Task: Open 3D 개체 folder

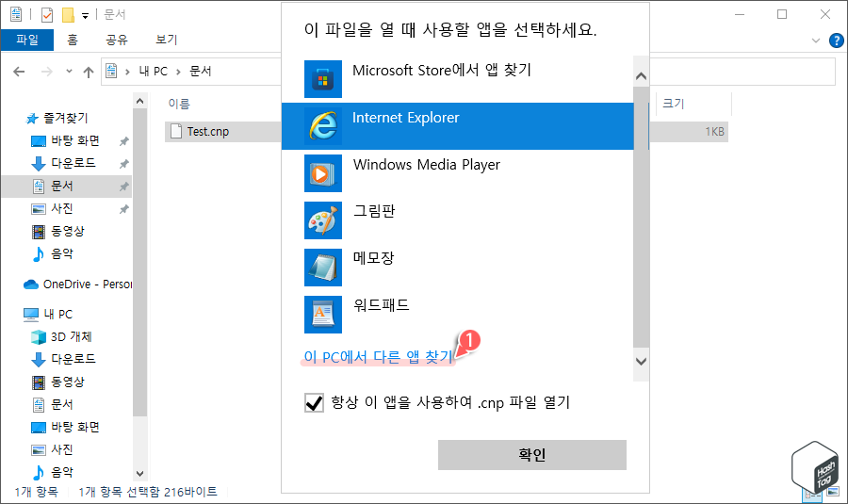Action: [x=61, y=336]
